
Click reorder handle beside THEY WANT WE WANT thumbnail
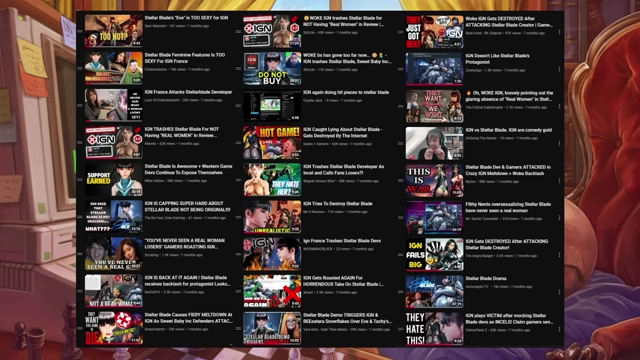401,107
